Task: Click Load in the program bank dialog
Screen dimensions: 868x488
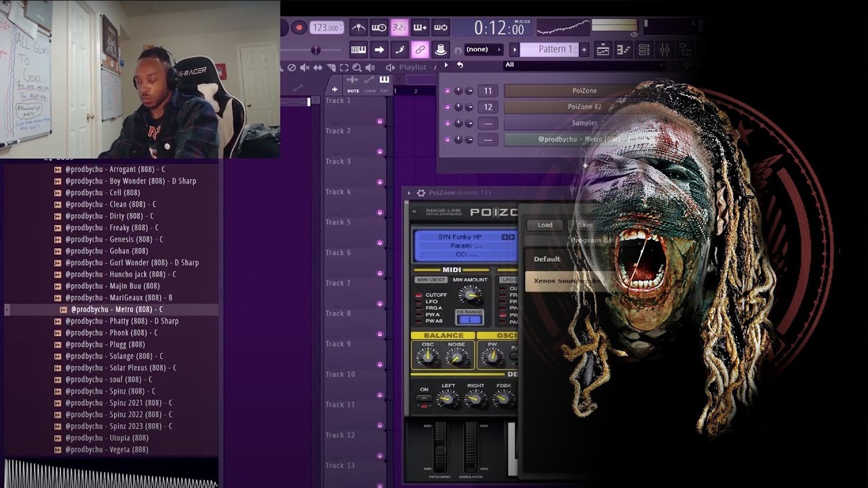Action: pyautogui.click(x=545, y=225)
